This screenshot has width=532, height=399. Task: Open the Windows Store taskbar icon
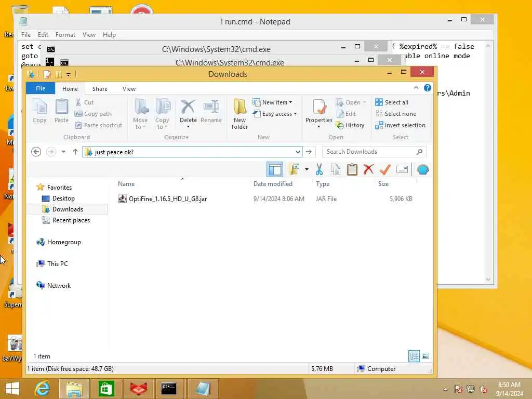coord(106,389)
